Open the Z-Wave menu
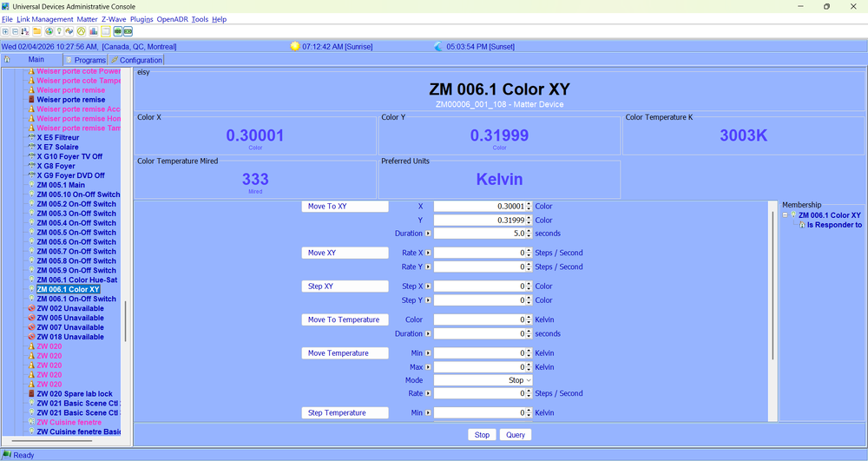The width and height of the screenshot is (868, 461). tap(113, 19)
